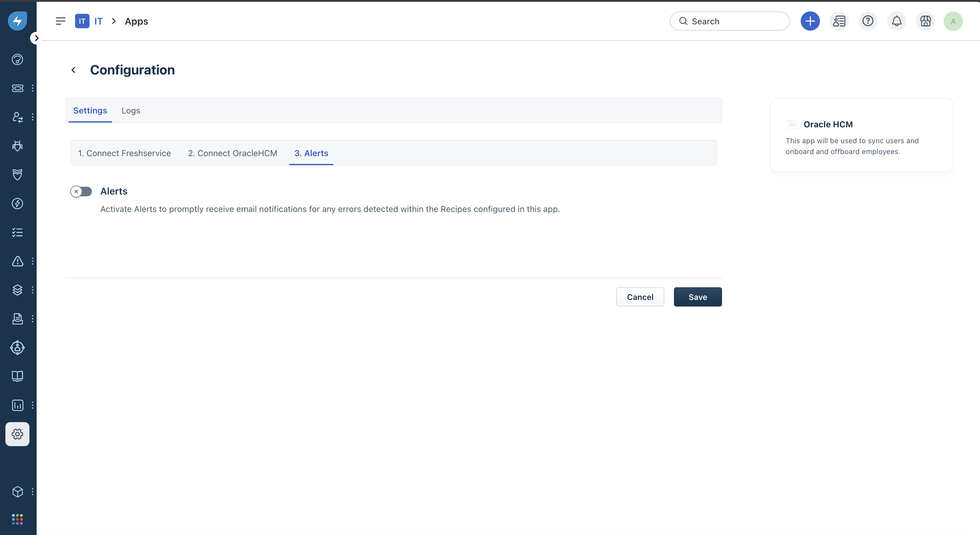Save the configuration
980x535 pixels.
click(x=697, y=297)
